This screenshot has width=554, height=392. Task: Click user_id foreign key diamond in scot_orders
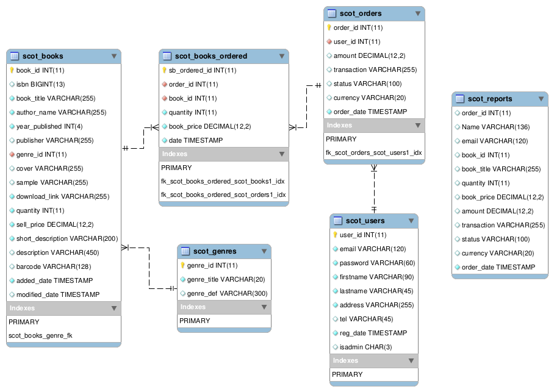click(329, 41)
